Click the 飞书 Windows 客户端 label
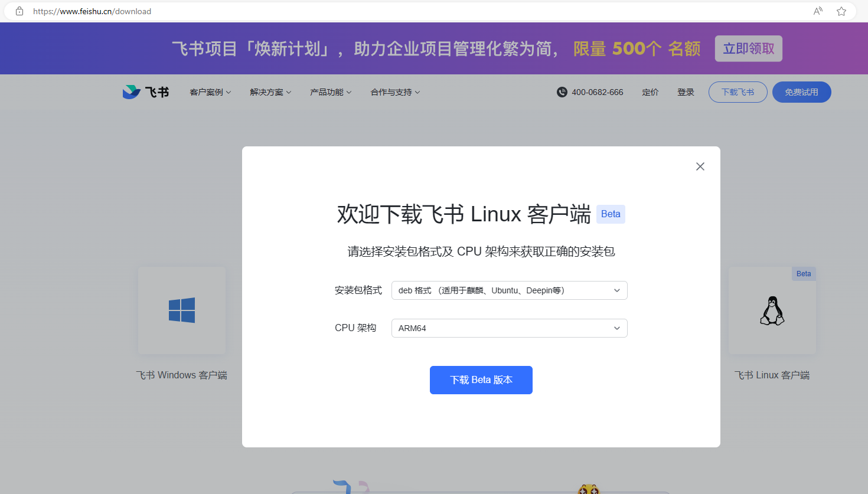The image size is (868, 494). tap(182, 375)
